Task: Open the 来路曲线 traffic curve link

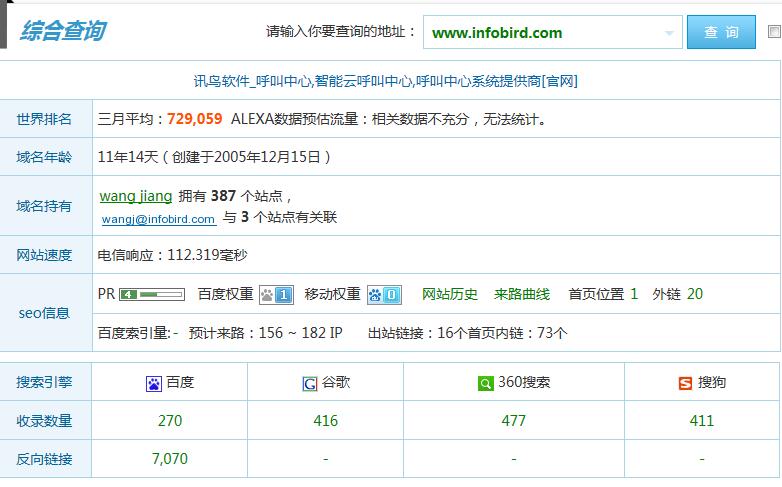Action: pyautogui.click(x=522, y=294)
